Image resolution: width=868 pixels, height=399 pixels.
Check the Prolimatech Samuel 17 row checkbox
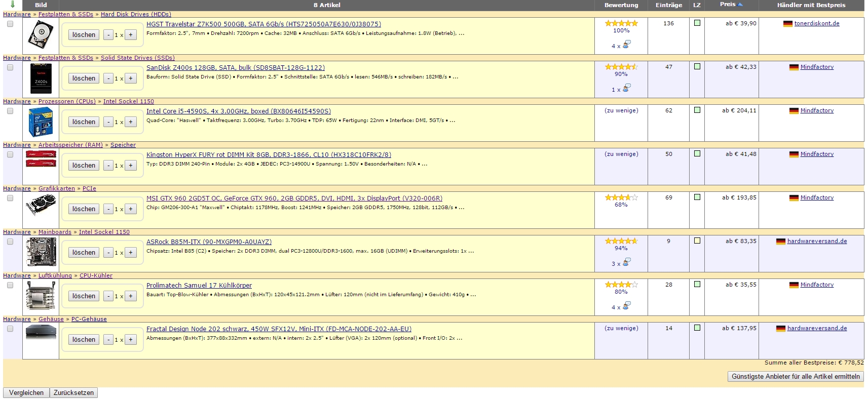[10, 285]
